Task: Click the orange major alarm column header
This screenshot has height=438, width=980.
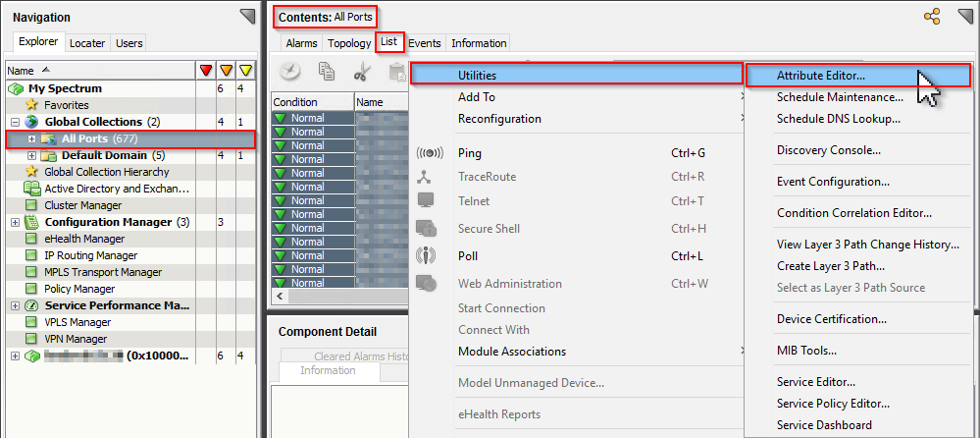Action: click(226, 71)
